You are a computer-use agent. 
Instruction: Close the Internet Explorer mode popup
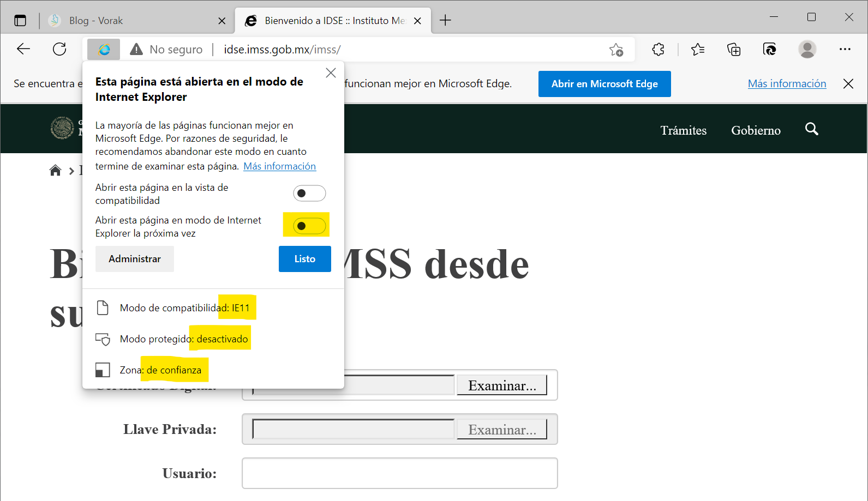[x=331, y=73]
